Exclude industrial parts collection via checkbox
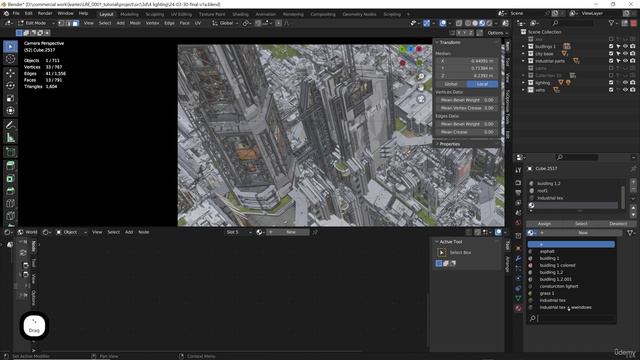The height and width of the screenshot is (360, 640). tap(611, 61)
